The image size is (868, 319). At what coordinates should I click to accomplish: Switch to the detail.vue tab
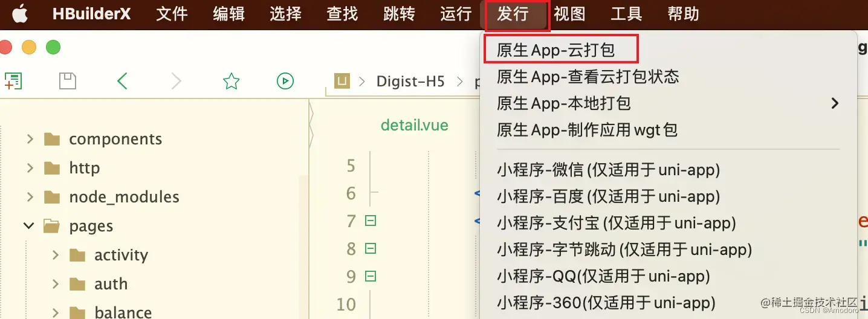click(x=415, y=126)
